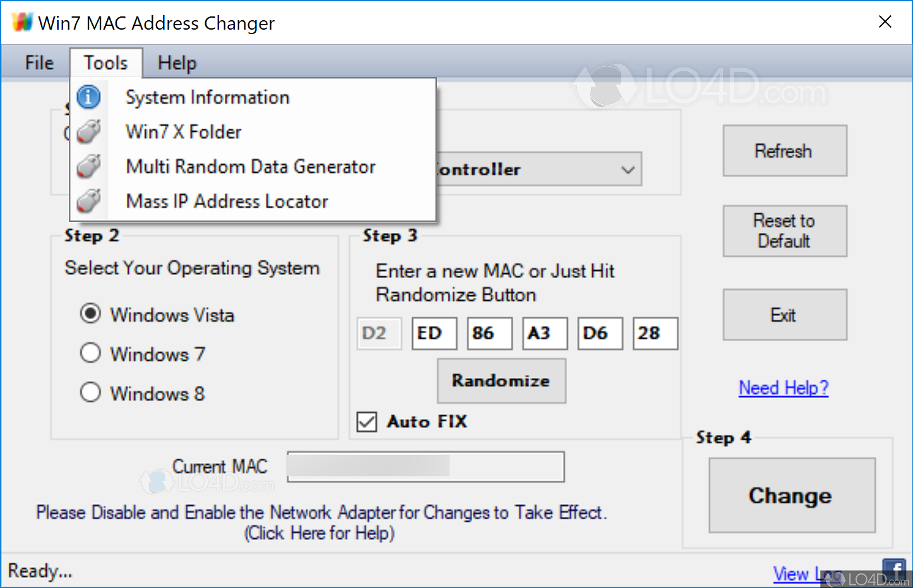Click the icon beside Multi Random Data Generator
The width and height of the screenshot is (913, 588).
click(x=88, y=167)
